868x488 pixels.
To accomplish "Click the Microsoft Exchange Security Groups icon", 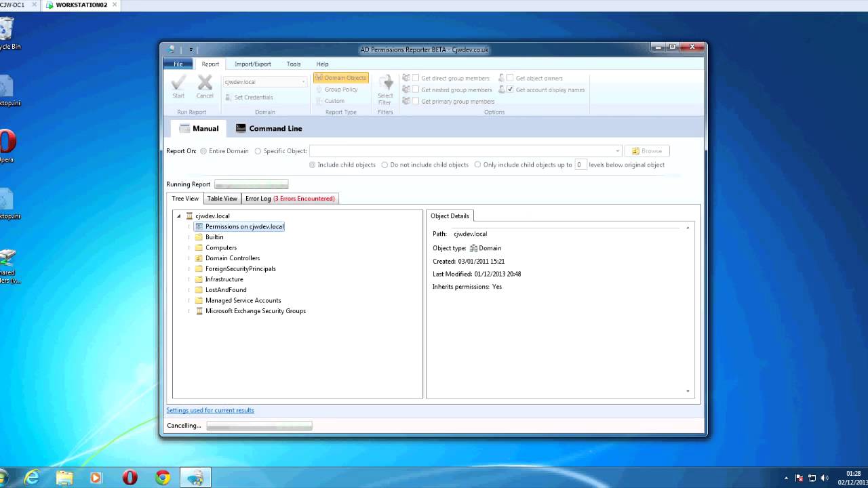I will tap(199, 311).
